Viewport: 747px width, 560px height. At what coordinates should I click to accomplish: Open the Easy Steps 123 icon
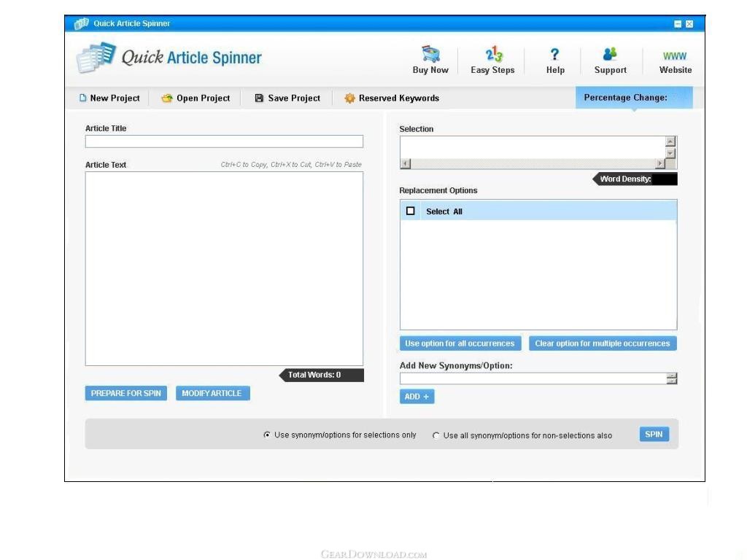[x=494, y=54]
